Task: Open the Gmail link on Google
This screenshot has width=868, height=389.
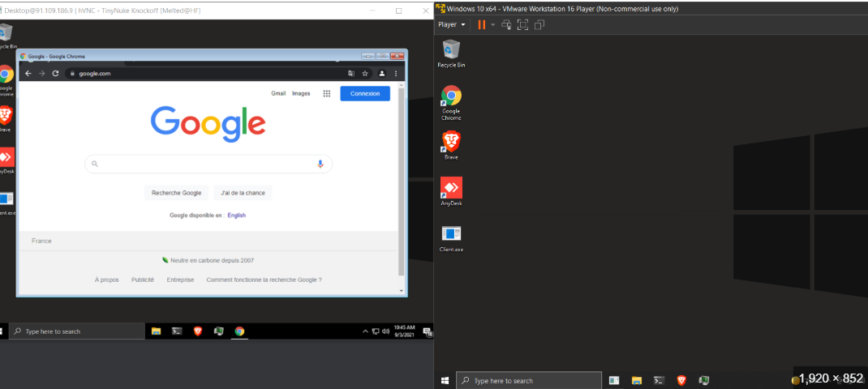Action: click(278, 93)
